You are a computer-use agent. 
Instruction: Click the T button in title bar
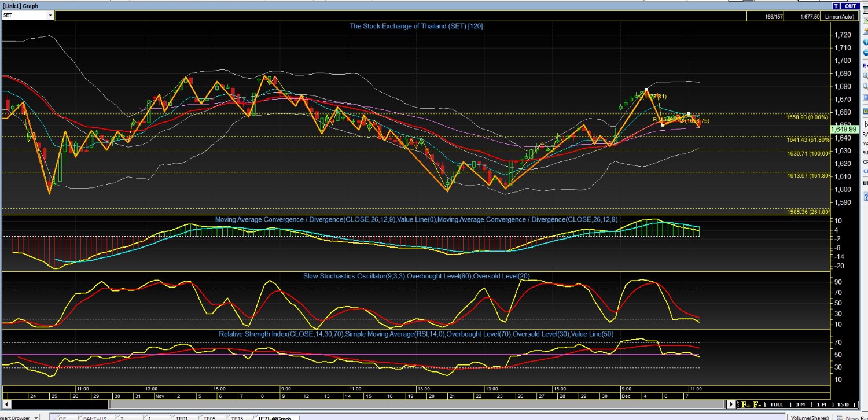coord(836,6)
